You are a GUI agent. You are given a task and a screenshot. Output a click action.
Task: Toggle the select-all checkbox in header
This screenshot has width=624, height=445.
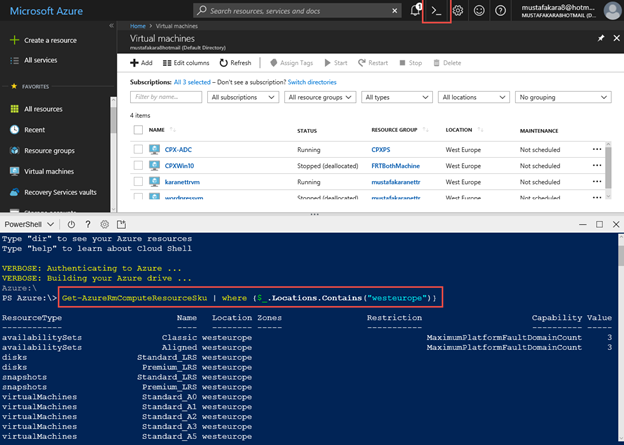[x=138, y=130]
